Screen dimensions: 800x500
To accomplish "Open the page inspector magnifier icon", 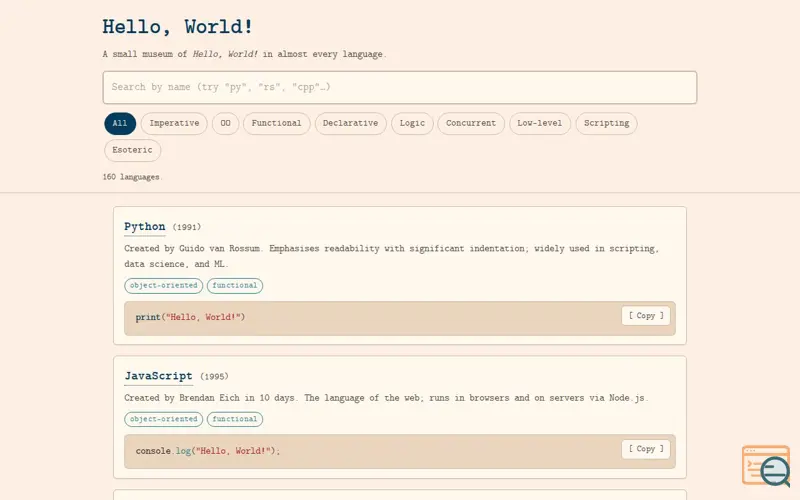I will tap(766, 466).
